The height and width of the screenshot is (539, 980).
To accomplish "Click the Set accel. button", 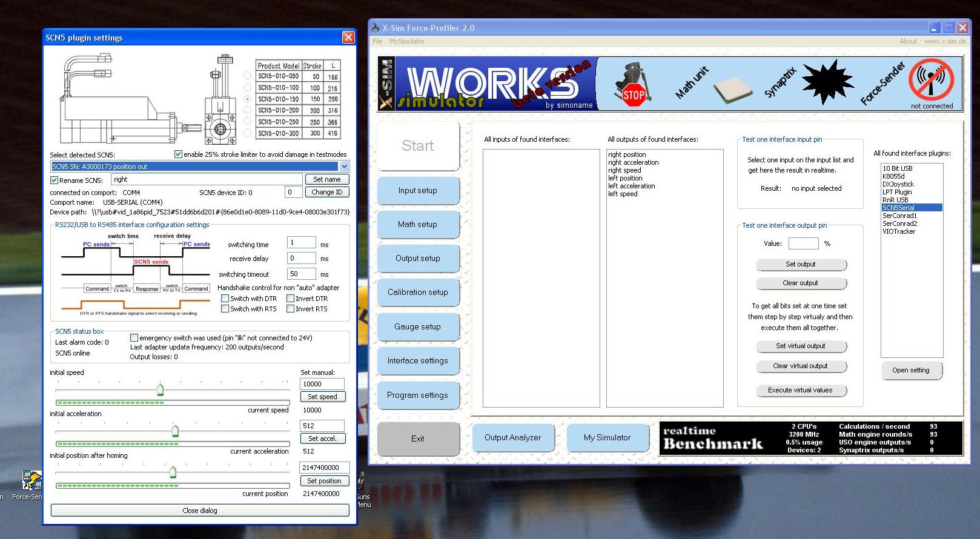I will click(x=322, y=438).
